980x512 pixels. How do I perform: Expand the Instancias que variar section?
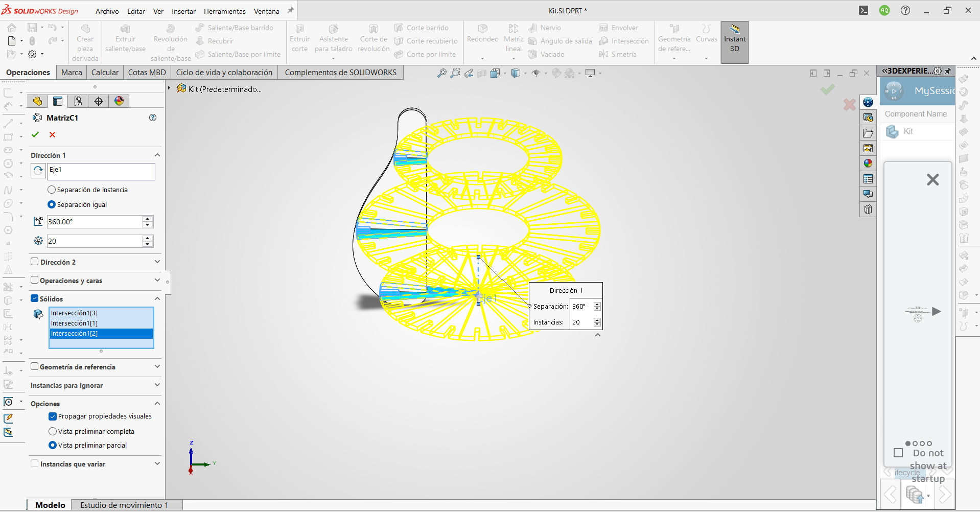pos(157,463)
